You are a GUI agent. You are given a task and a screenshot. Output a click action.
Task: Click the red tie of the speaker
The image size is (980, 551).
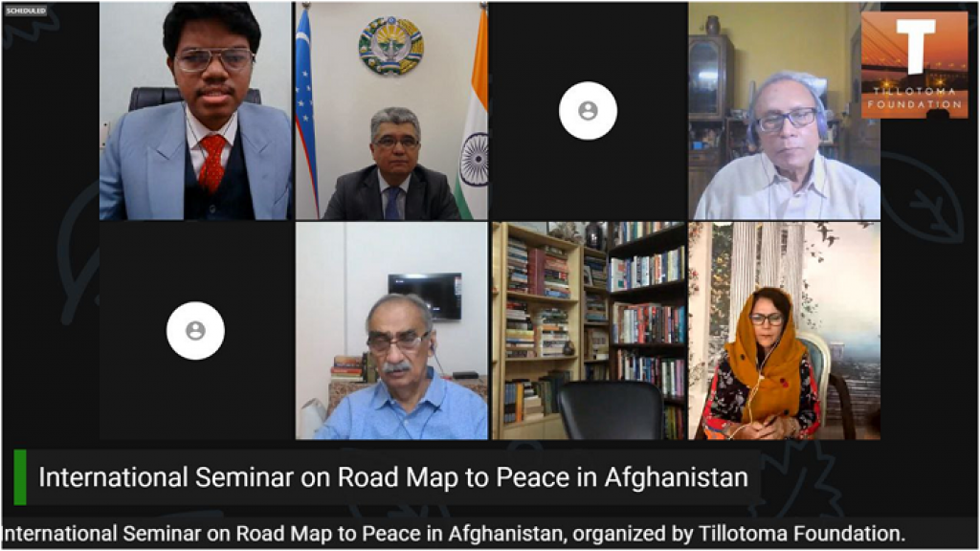click(x=213, y=163)
